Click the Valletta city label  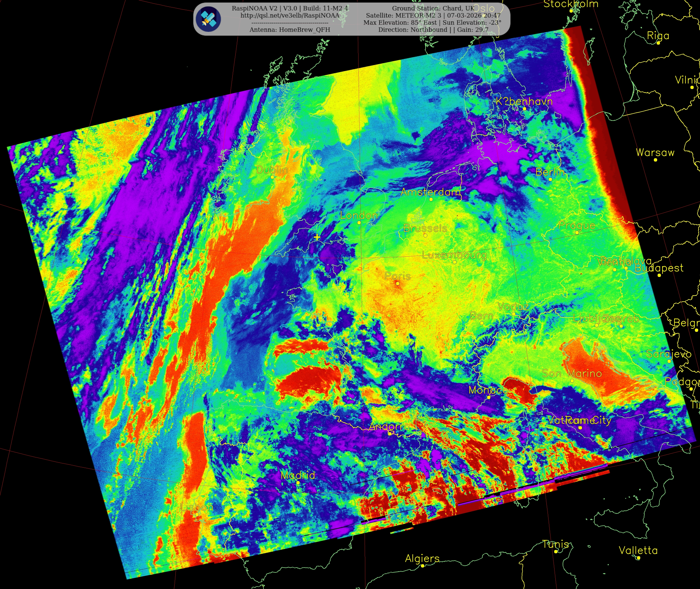pyautogui.click(x=638, y=550)
